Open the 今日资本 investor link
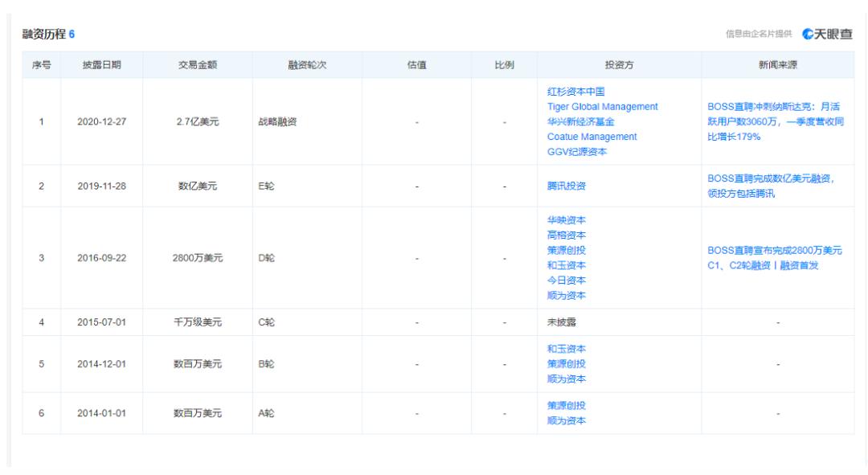The height and width of the screenshot is (475, 868). [566, 280]
